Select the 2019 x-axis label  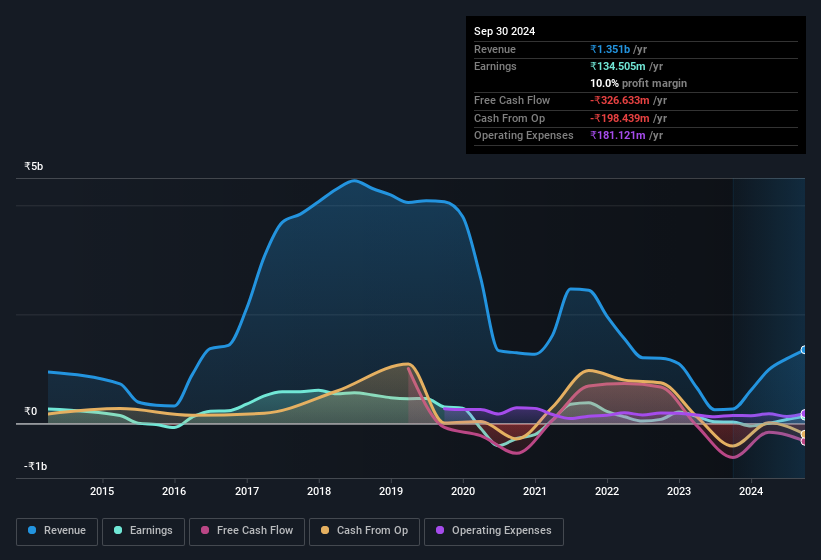391,491
